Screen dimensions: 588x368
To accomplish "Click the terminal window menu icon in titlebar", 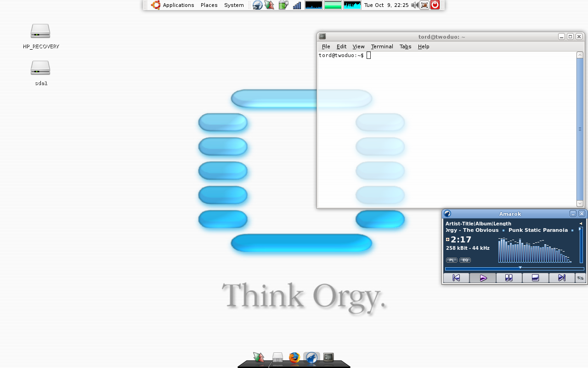I will point(322,37).
